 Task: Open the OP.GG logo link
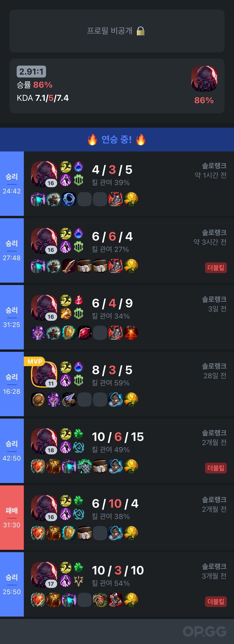click(205, 631)
